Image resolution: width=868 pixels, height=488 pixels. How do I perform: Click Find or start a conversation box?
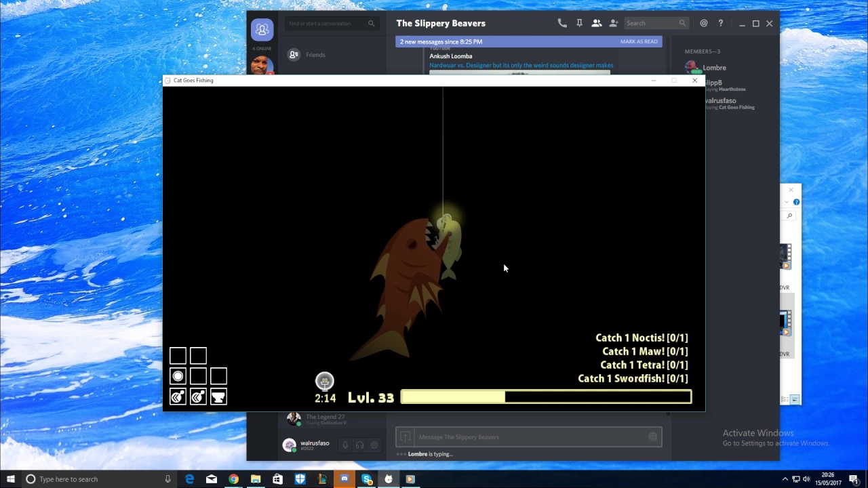332,23
